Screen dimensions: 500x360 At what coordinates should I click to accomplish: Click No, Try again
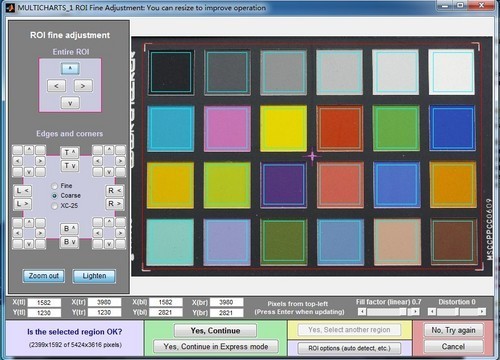tap(453, 330)
